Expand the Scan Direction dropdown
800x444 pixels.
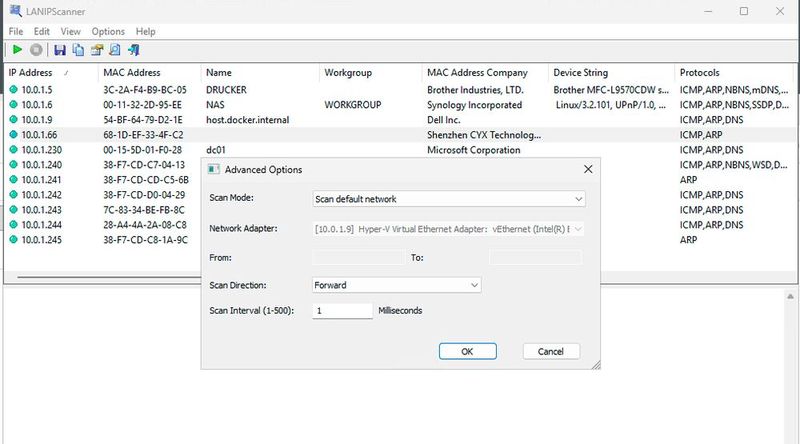click(x=396, y=285)
